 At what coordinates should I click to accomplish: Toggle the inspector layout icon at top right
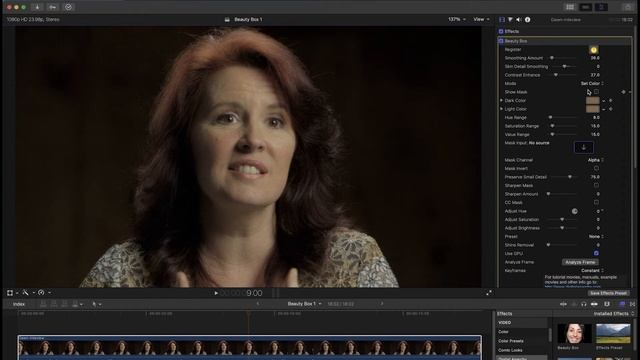[x=601, y=7]
